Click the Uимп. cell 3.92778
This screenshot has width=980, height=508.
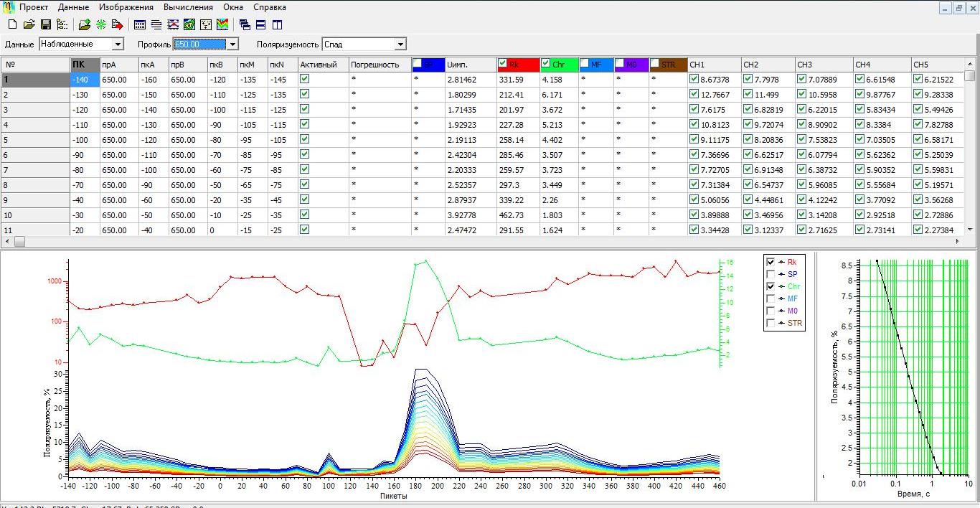pyautogui.click(x=470, y=215)
